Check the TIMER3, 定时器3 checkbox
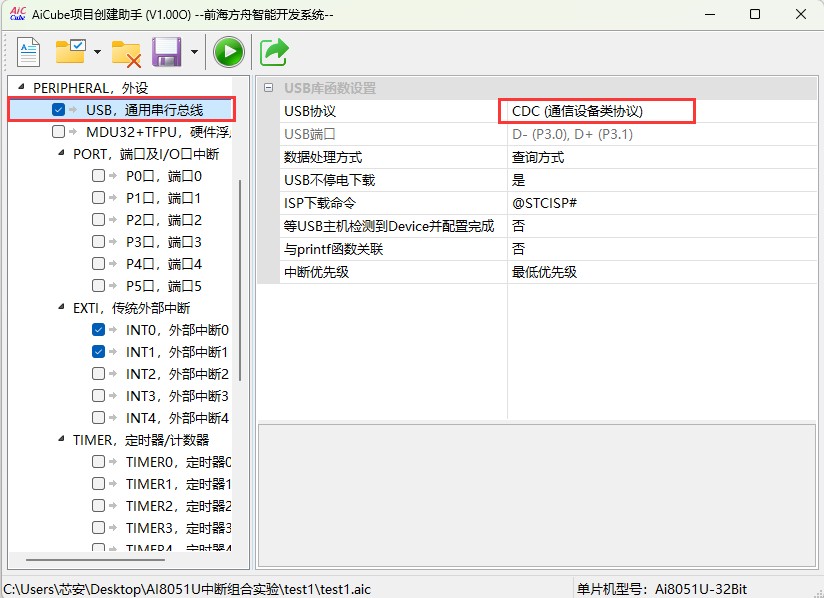The image size is (824, 598). 98,527
